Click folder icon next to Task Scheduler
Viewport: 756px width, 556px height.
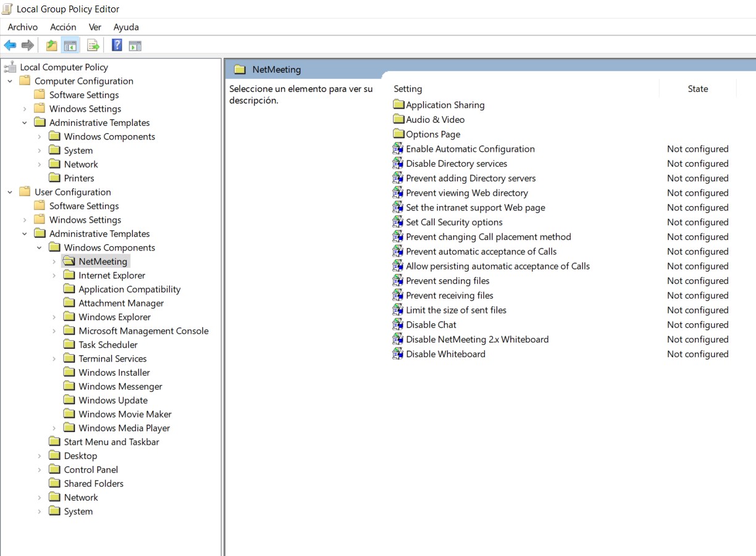pos(69,345)
